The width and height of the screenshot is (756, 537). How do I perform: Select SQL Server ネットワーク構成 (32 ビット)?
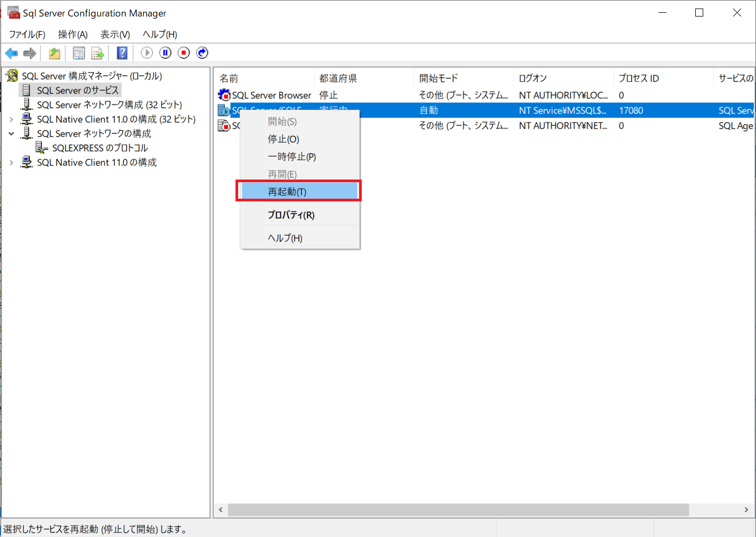[109, 105]
